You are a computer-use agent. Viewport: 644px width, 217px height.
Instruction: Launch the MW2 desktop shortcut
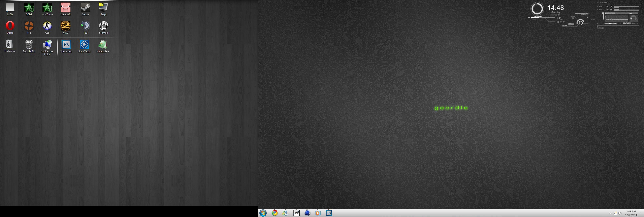point(65,28)
